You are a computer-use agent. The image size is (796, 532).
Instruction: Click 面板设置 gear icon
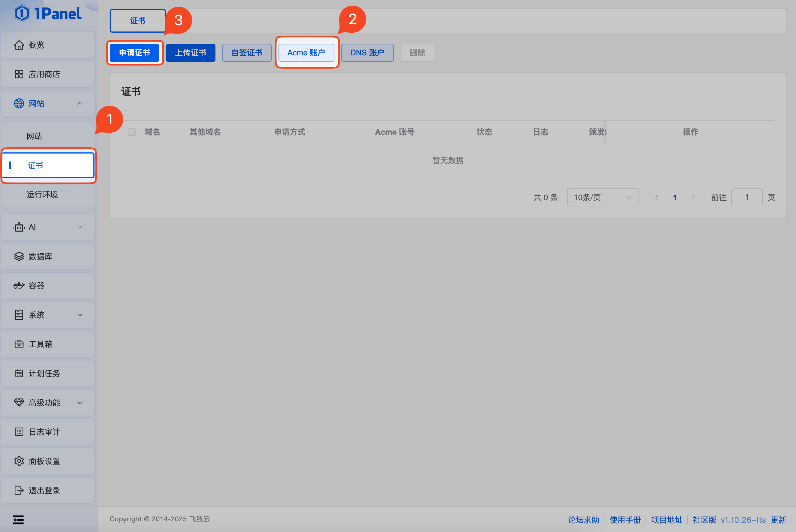point(19,461)
